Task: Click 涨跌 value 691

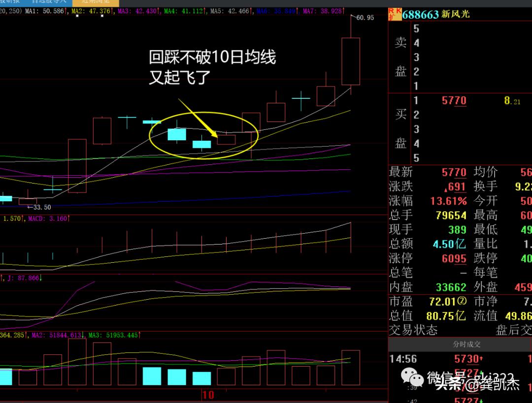Action: 455,187
